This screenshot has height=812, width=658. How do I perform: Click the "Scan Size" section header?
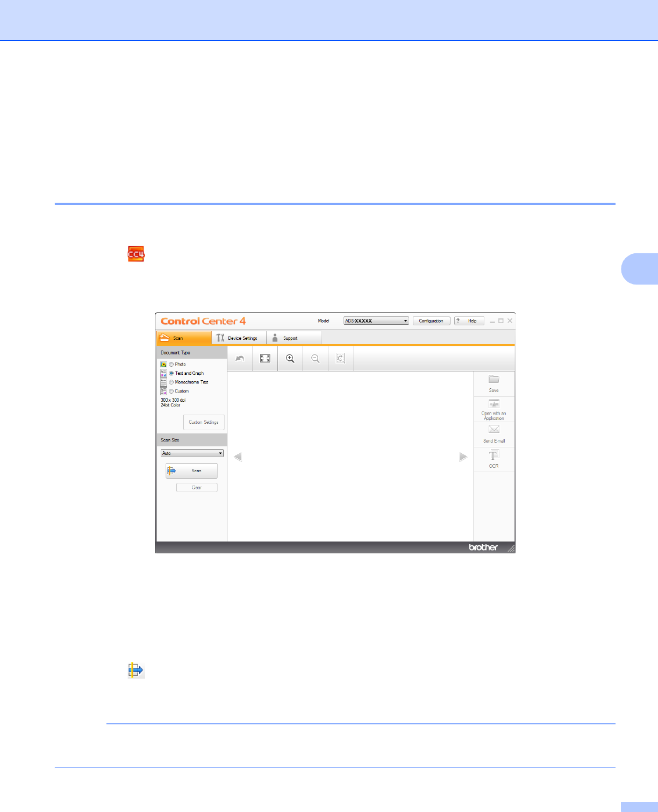point(192,440)
